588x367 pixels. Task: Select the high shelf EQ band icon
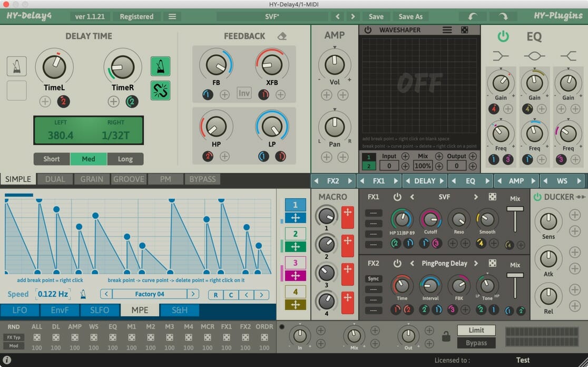[x=568, y=56]
